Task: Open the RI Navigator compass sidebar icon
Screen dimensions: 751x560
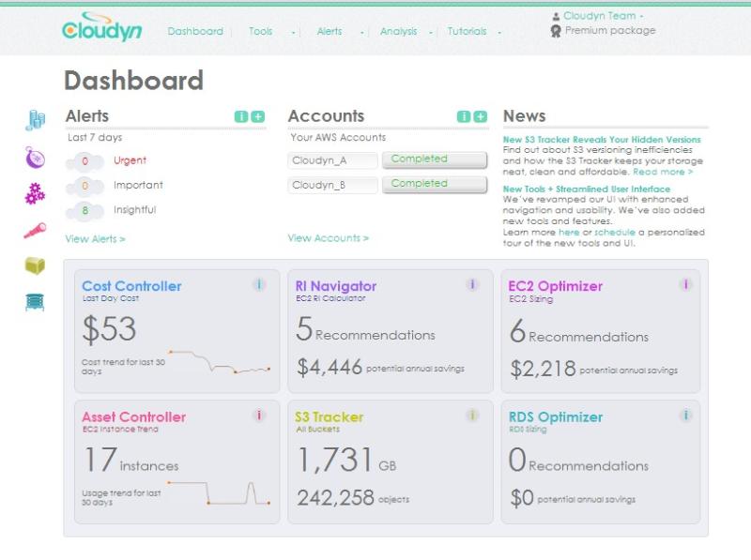Action: tap(35, 158)
